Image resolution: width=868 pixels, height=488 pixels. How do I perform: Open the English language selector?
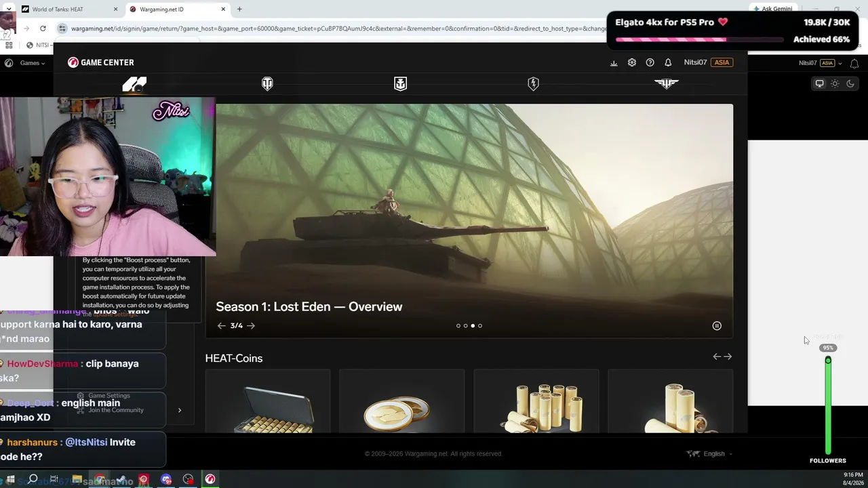click(709, 453)
